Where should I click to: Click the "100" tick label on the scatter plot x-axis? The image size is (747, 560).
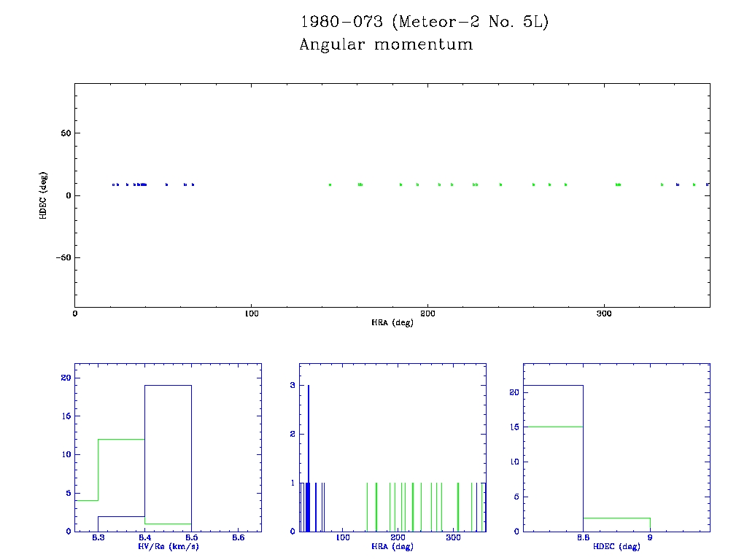click(251, 314)
